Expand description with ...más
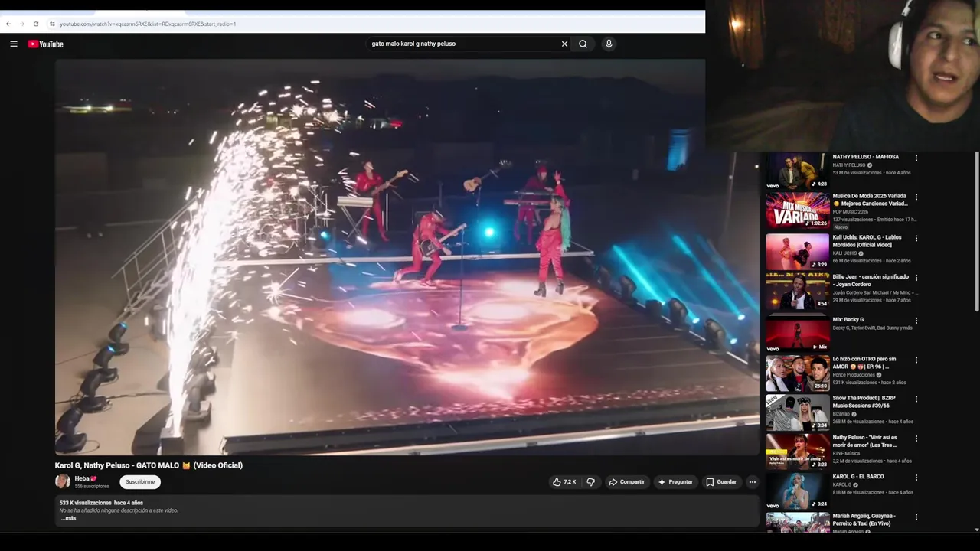Viewport: 980px width, 551px height. click(68, 518)
